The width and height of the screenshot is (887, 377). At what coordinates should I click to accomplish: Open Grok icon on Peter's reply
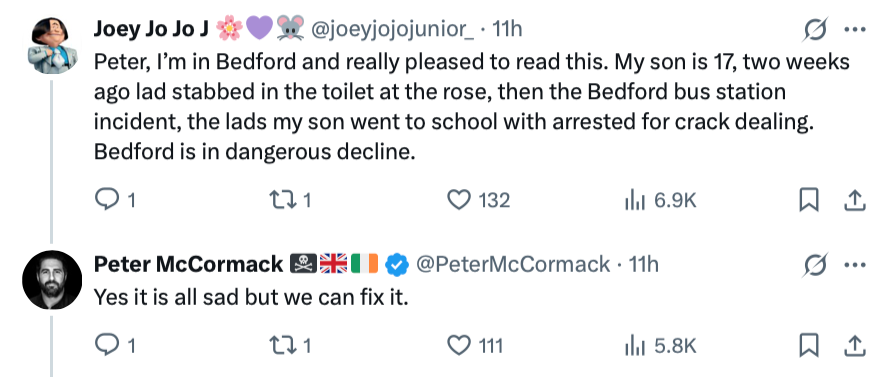pyautogui.click(x=817, y=264)
